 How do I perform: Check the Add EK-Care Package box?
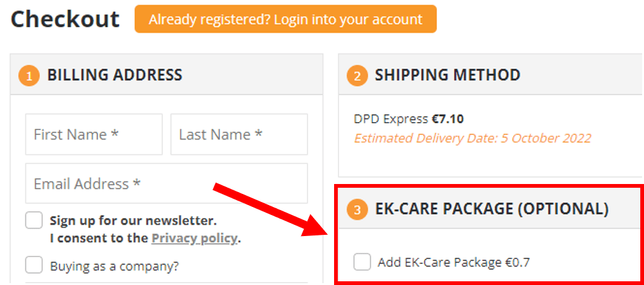[362, 261]
